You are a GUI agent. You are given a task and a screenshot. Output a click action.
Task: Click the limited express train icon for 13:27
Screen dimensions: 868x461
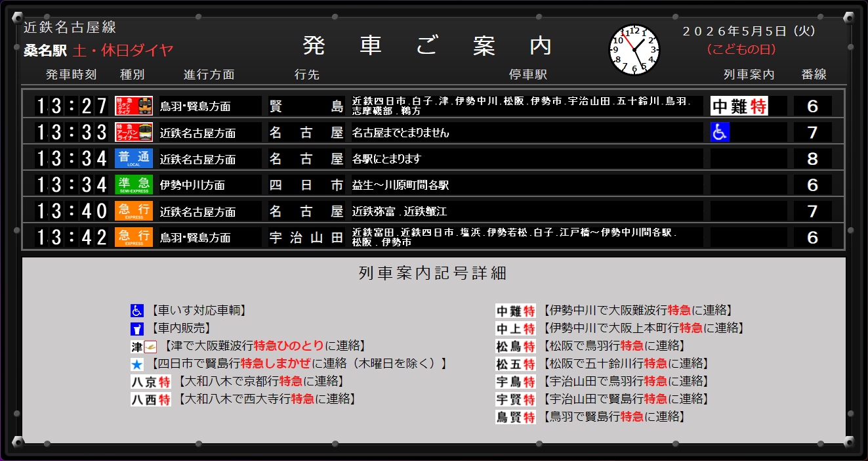click(134, 106)
